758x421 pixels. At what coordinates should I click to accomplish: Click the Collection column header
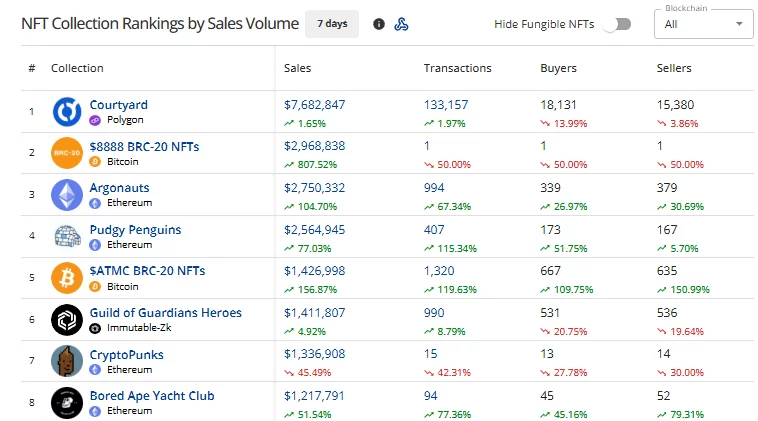(x=77, y=68)
